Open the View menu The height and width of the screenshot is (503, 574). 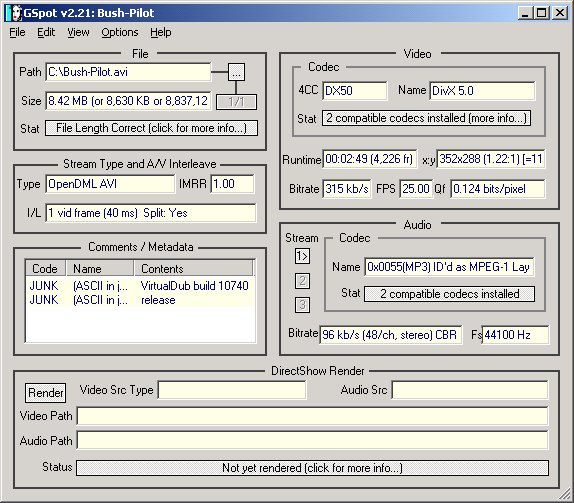pos(78,32)
